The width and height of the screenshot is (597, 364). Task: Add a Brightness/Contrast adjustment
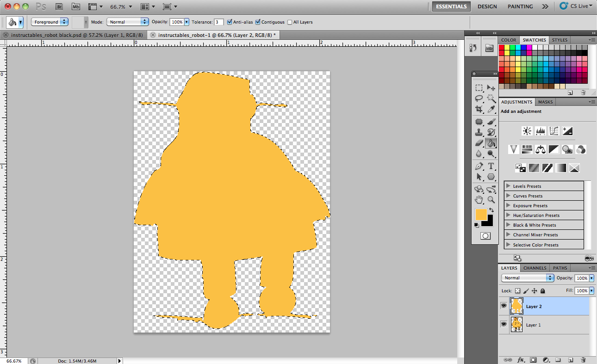[x=527, y=131]
